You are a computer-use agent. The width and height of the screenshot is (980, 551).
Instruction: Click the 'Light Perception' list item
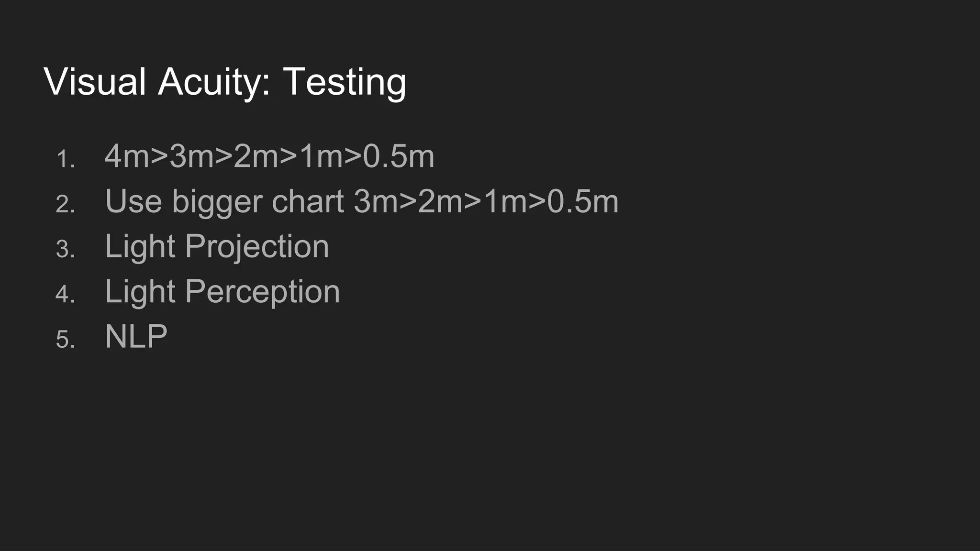click(x=222, y=291)
